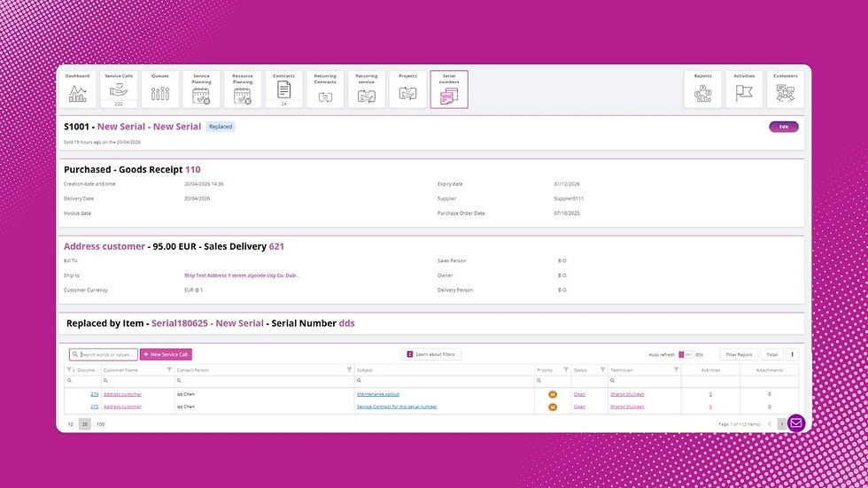The height and width of the screenshot is (488, 868).
Task: Open the Resource Planning tile
Action: pos(243,89)
